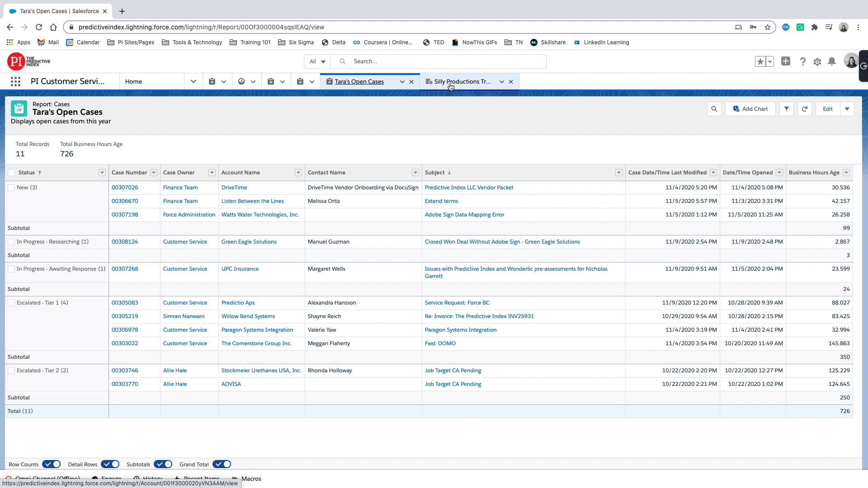
Task: Open the notifications bell icon
Action: pos(832,61)
